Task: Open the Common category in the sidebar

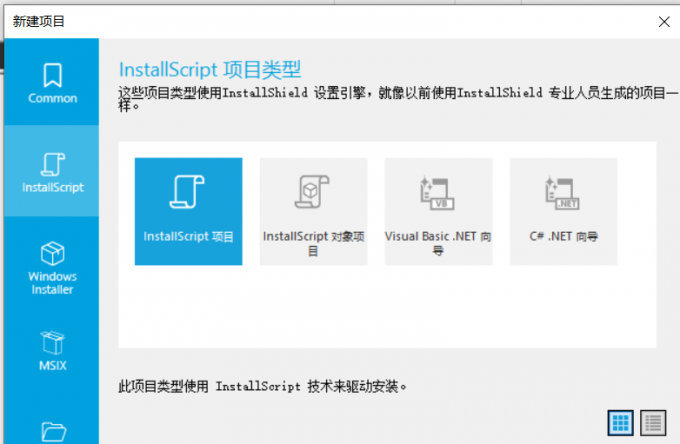Action: pyautogui.click(x=52, y=83)
